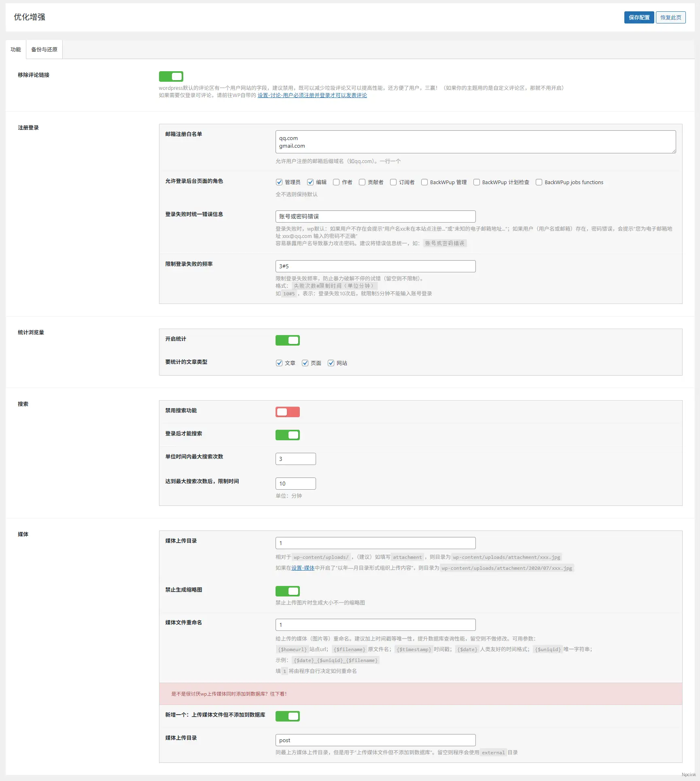Toggle off 上传媒体文件但不添加到数据库
Screen dimensions: 700x781
tap(287, 716)
